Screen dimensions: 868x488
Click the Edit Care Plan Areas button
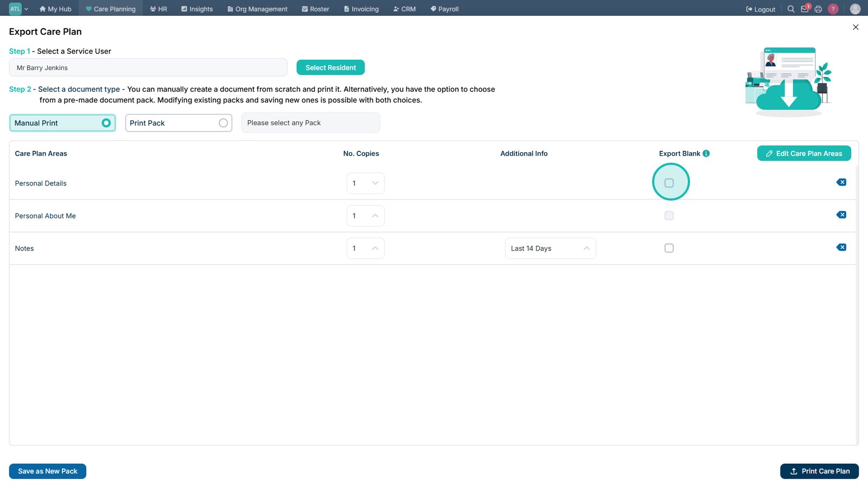pos(804,153)
